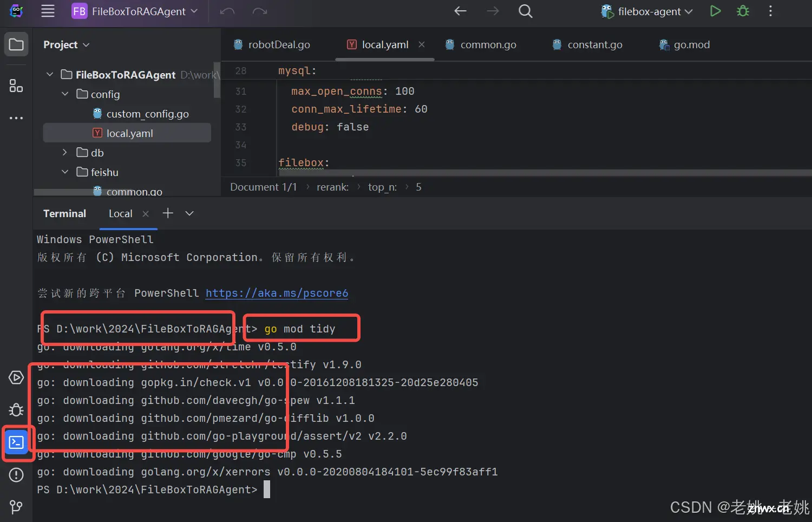This screenshot has width=812, height=522.
Task: Click the GoLand application logo icon
Action: coord(16,11)
